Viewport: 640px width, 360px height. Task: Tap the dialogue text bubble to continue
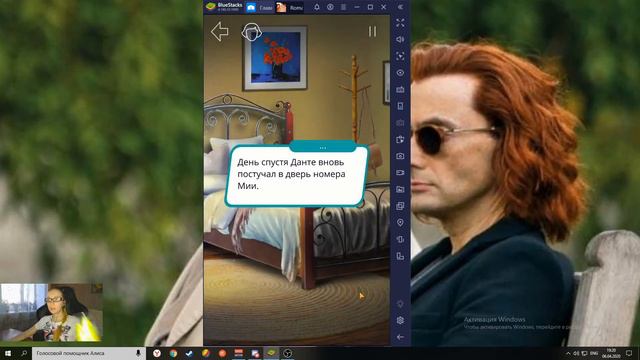point(296,176)
